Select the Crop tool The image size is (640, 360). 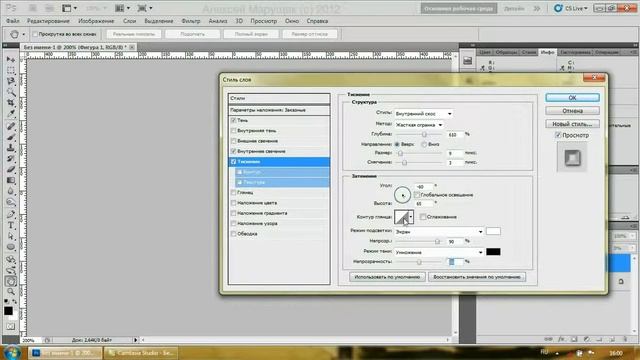(11, 102)
